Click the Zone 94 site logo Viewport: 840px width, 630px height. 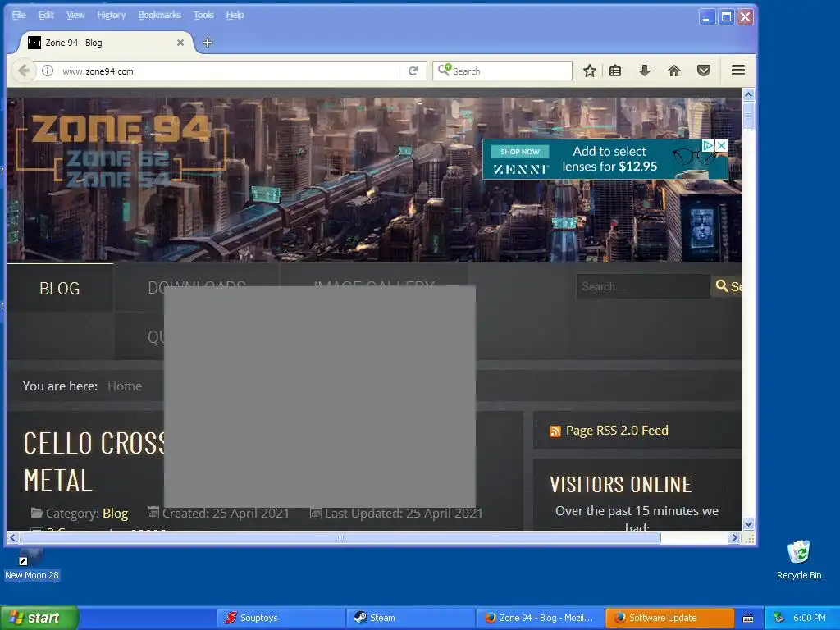tap(121, 151)
